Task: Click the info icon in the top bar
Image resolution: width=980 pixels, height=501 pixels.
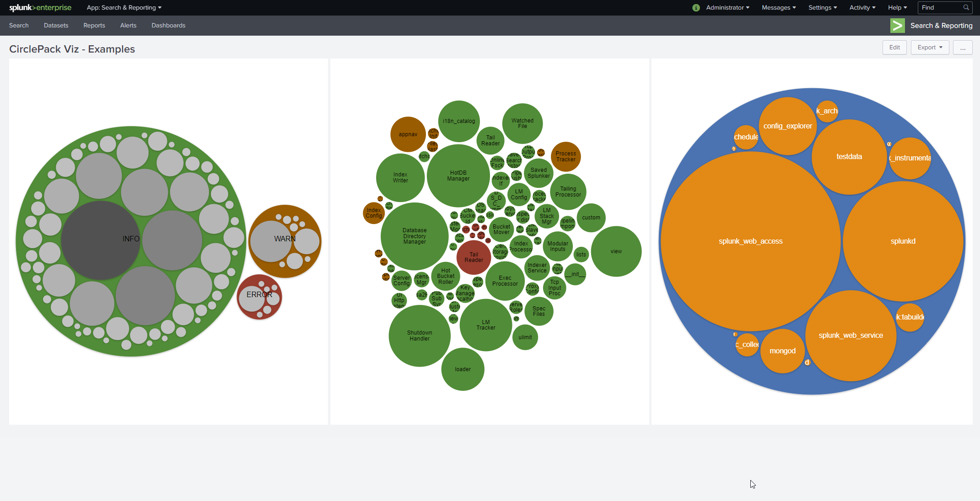Action: 695,7
